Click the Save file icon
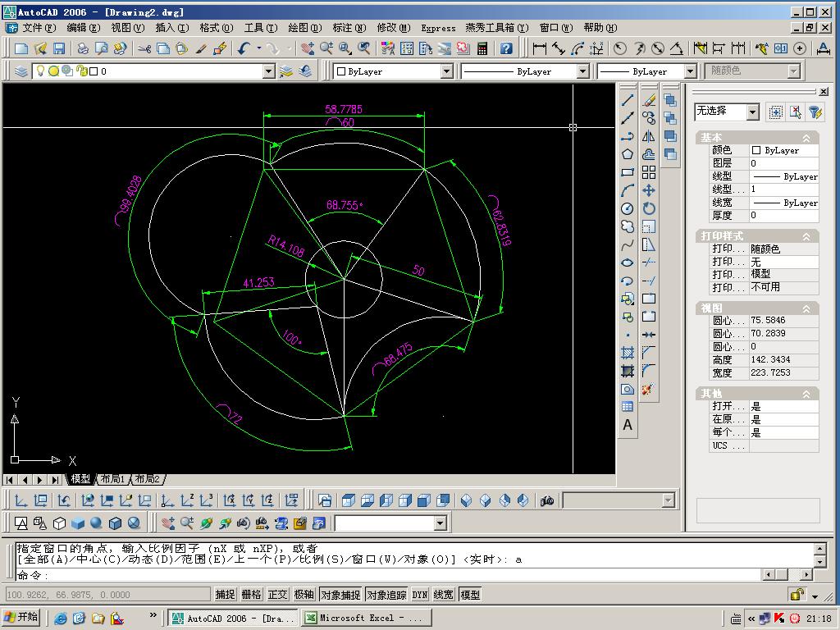840x630 pixels. coord(59,48)
